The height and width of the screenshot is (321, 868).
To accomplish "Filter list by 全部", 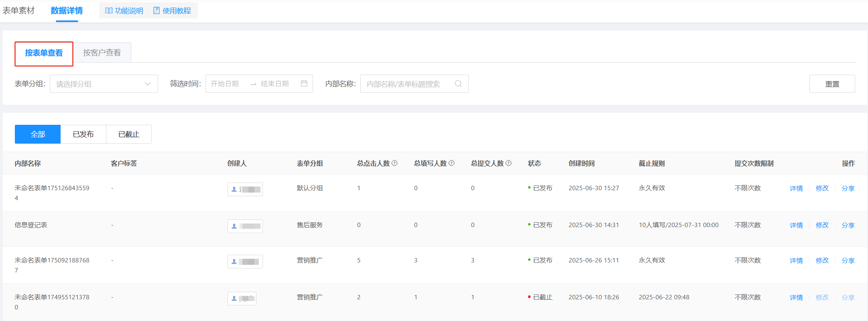I will (x=38, y=134).
